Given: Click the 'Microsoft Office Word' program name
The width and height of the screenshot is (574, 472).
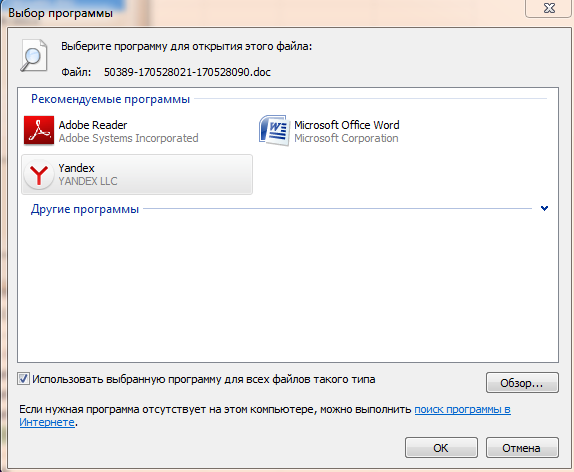Looking at the screenshot, I should tap(347, 125).
